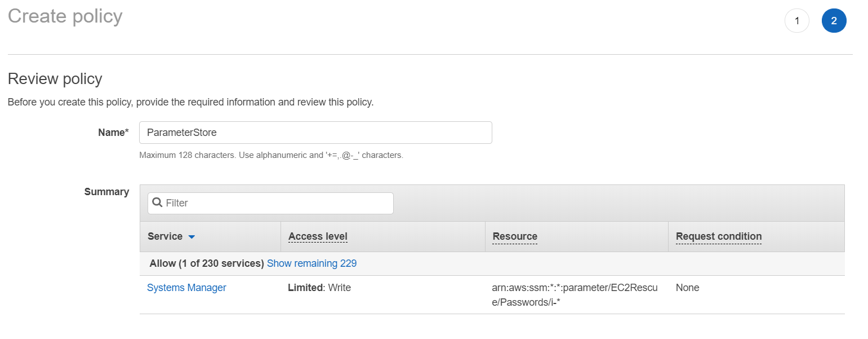This screenshot has width=868, height=339.
Task: Click the Access level column header
Action: (318, 236)
